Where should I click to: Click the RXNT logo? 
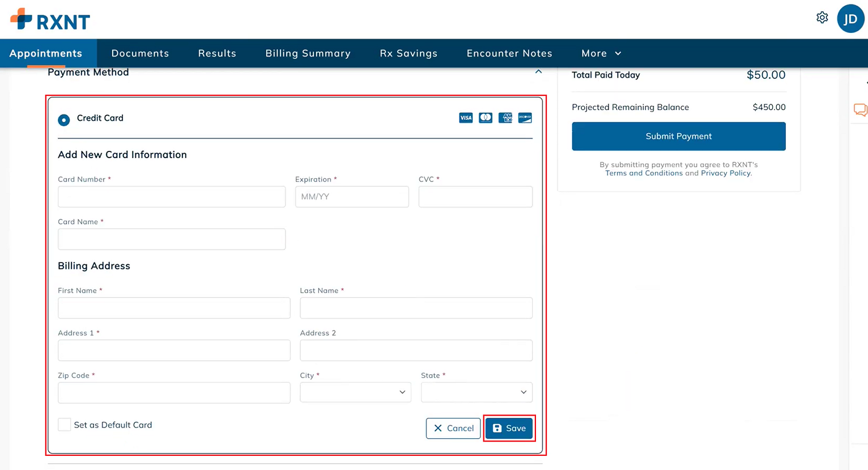pos(50,19)
